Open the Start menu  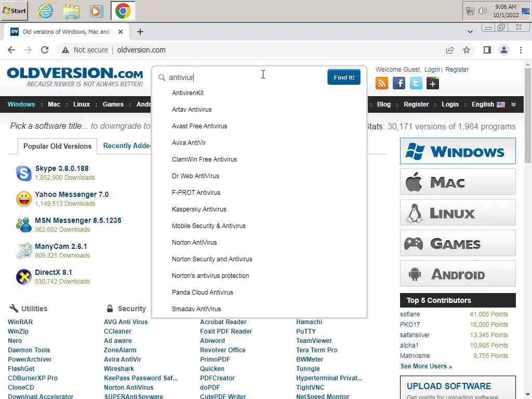coord(14,11)
